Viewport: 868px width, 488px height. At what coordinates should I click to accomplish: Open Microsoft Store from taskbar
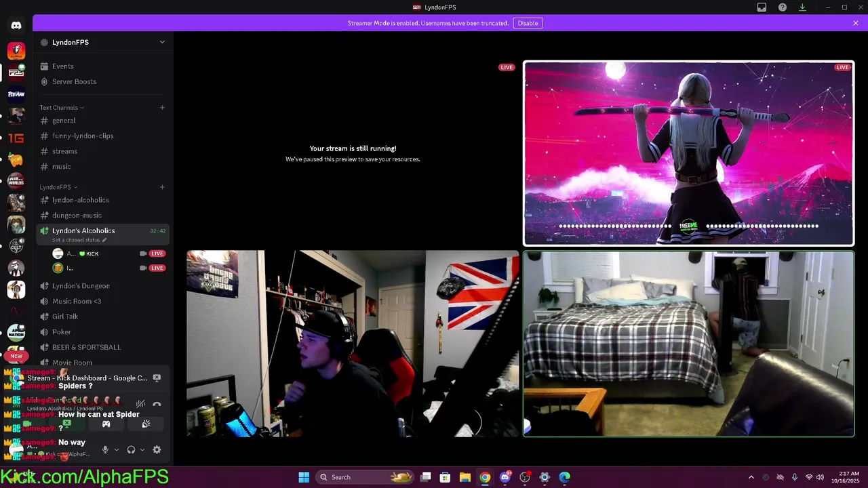point(445,477)
